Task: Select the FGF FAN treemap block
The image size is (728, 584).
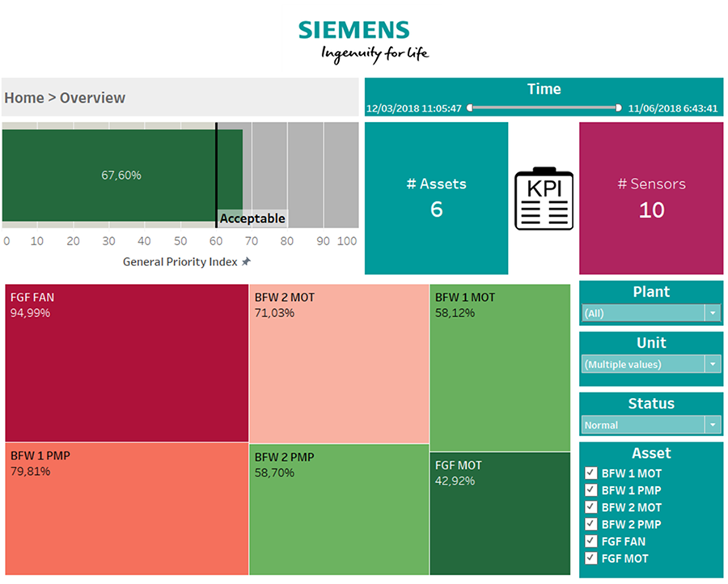Action: pyautogui.click(x=126, y=364)
